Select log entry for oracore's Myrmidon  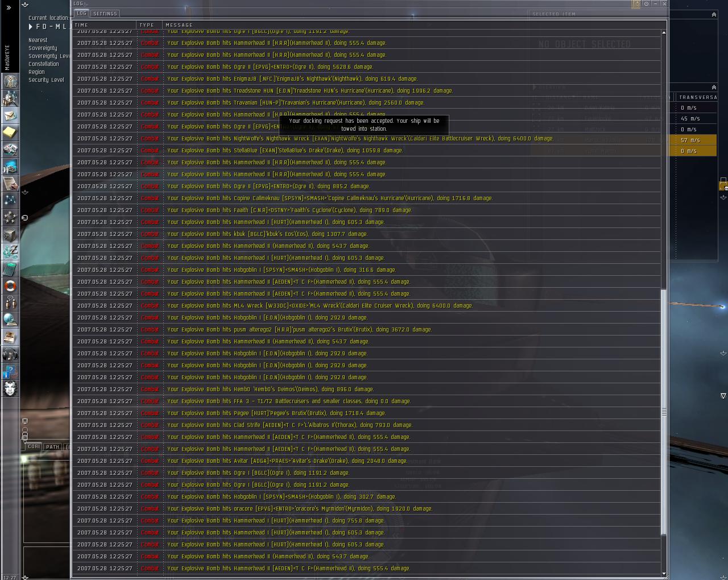coord(367,508)
